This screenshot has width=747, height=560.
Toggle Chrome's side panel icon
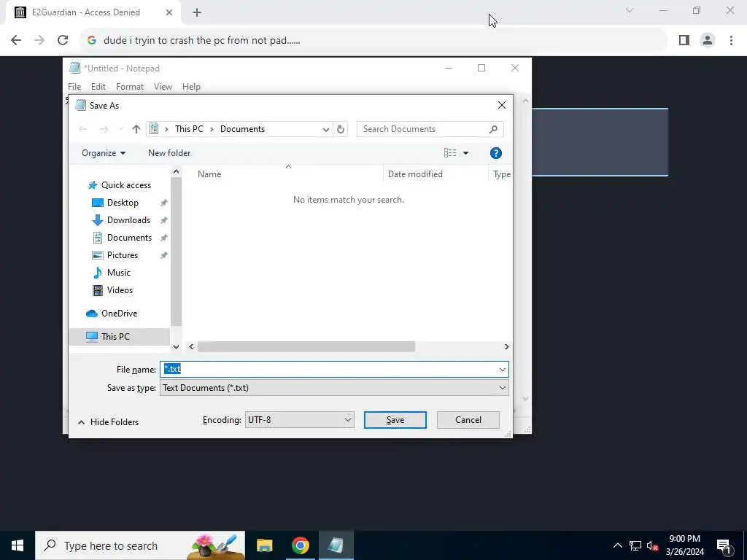[684, 41]
